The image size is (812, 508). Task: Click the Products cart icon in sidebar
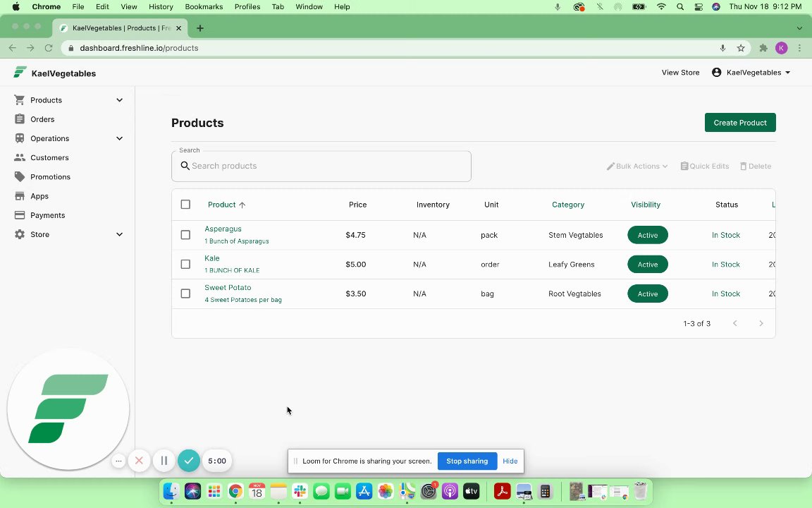20,100
